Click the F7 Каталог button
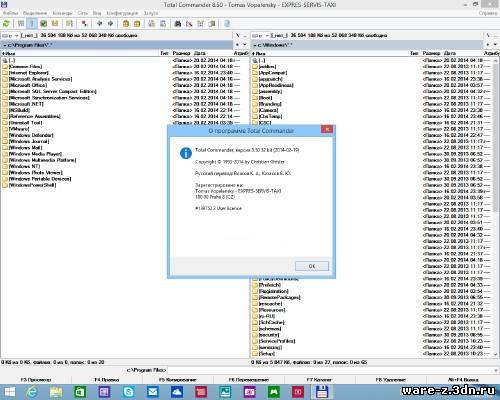The image size is (500, 400). click(x=320, y=380)
